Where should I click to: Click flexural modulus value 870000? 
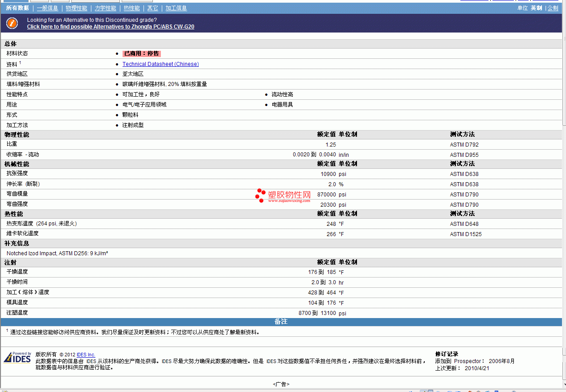(327, 195)
